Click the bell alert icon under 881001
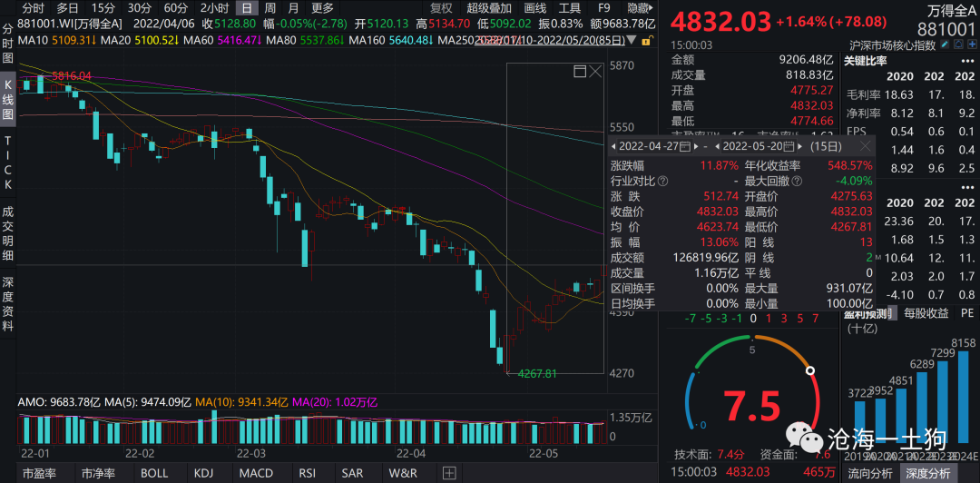This screenshot has height=483, width=980. click(959, 45)
